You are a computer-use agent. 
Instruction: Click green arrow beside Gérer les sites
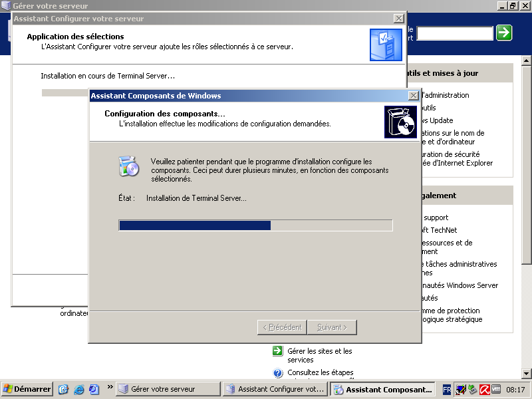[x=278, y=351]
